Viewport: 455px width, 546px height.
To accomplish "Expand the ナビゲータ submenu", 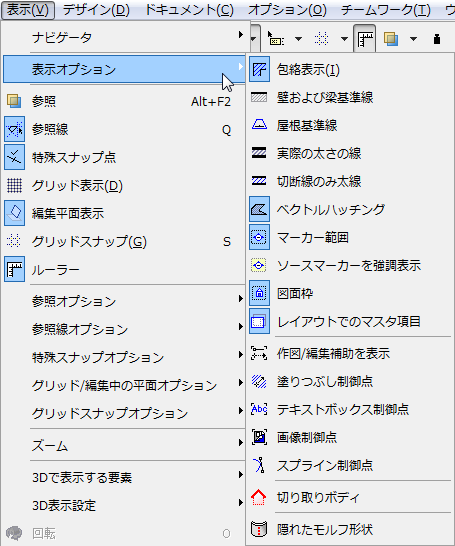I will (125, 37).
